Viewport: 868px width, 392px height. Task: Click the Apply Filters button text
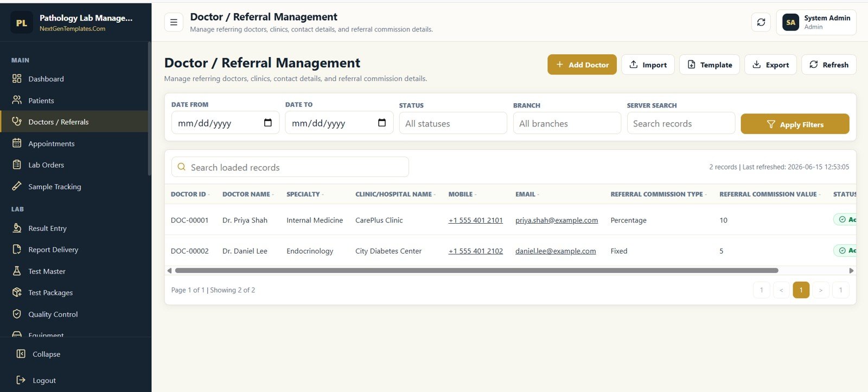click(x=802, y=124)
